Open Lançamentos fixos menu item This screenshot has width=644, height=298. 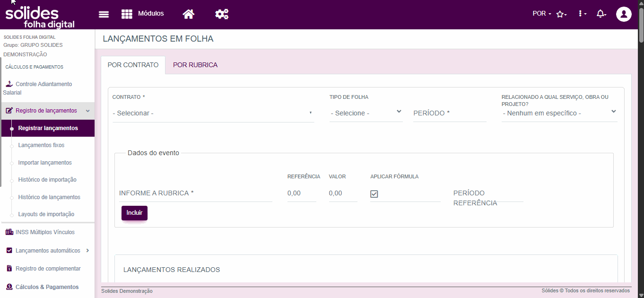[x=41, y=145]
